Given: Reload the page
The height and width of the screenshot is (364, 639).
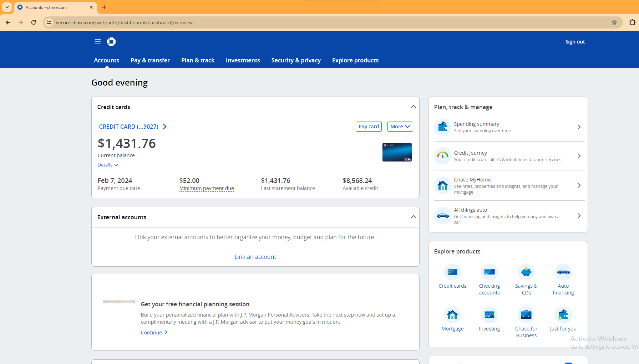Looking at the screenshot, I should point(34,22).
